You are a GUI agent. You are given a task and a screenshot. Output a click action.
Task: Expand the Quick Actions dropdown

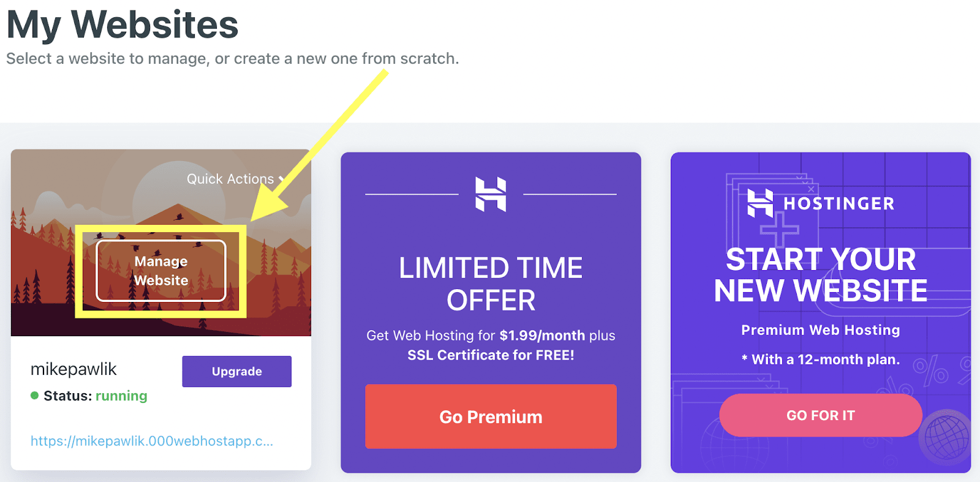pyautogui.click(x=236, y=179)
